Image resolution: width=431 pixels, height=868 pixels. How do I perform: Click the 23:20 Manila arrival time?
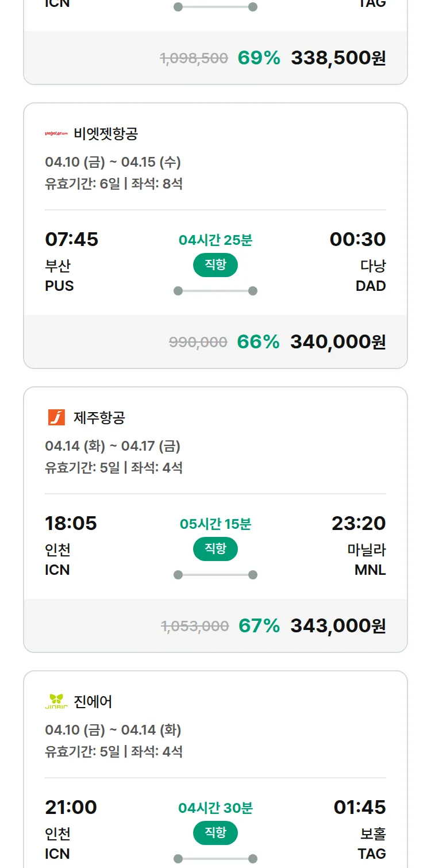point(359,523)
